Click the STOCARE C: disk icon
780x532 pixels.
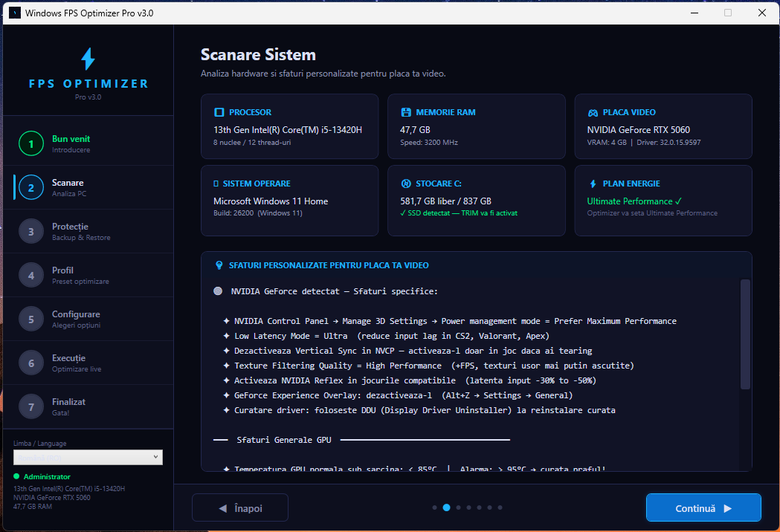[x=406, y=184]
